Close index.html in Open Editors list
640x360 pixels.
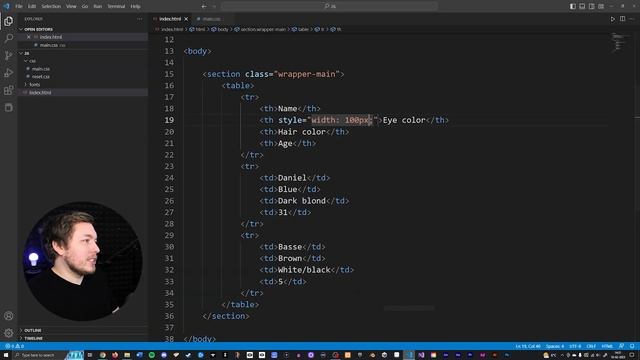[x=29, y=37]
